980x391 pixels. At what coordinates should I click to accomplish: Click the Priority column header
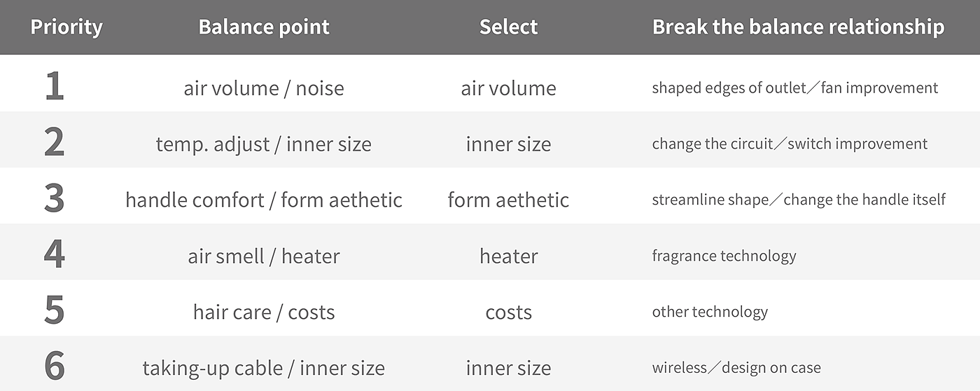pyautogui.click(x=66, y=27)
